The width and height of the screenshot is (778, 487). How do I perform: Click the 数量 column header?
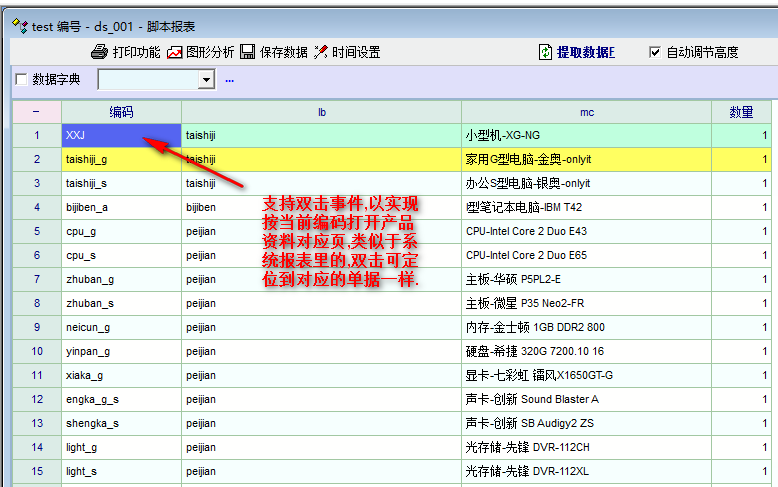click(x=741, y=112)
